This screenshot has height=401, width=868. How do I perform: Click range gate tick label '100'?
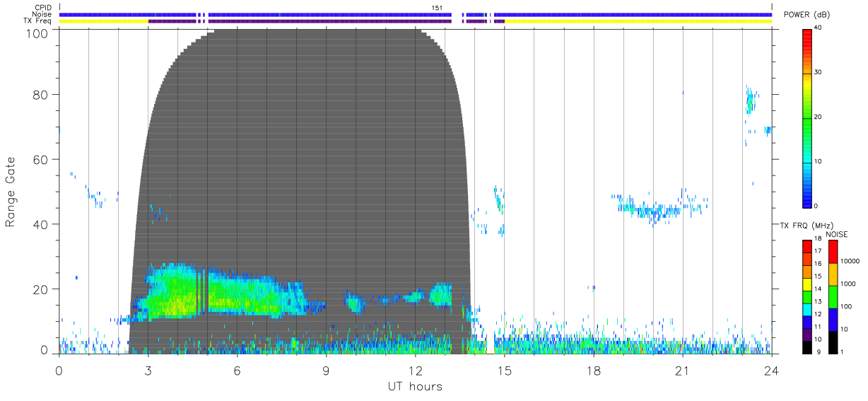coord(37,33)
